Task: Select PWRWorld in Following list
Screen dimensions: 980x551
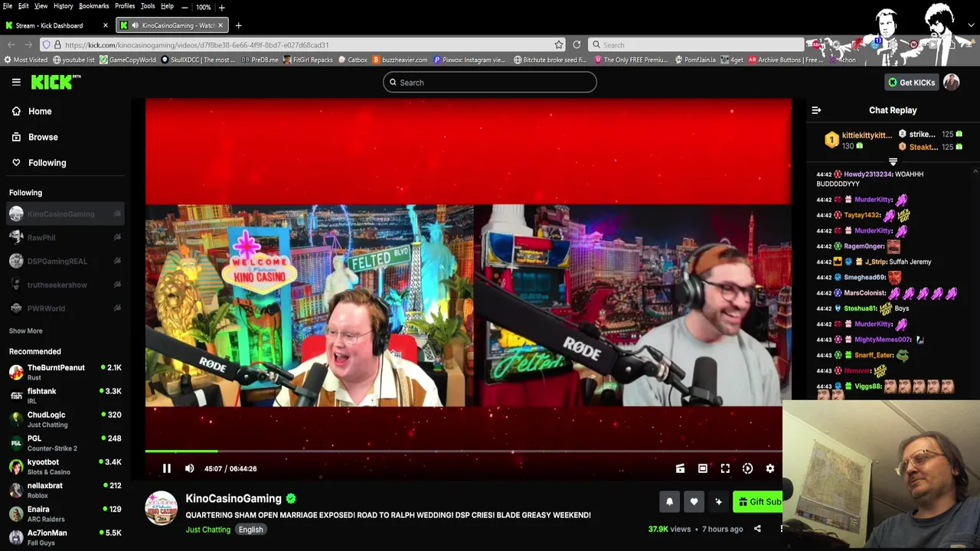Action: [x=65, y=308]
